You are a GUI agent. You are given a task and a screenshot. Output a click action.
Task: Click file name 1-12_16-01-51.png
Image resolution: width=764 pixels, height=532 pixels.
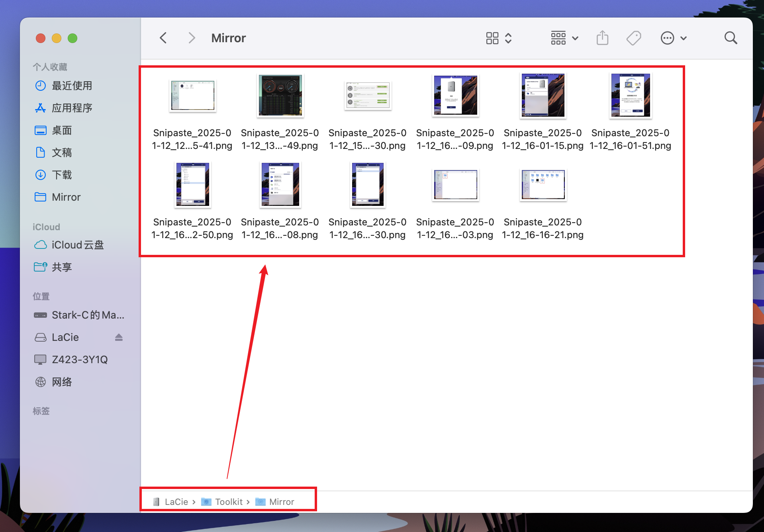[x=630, y=146]
